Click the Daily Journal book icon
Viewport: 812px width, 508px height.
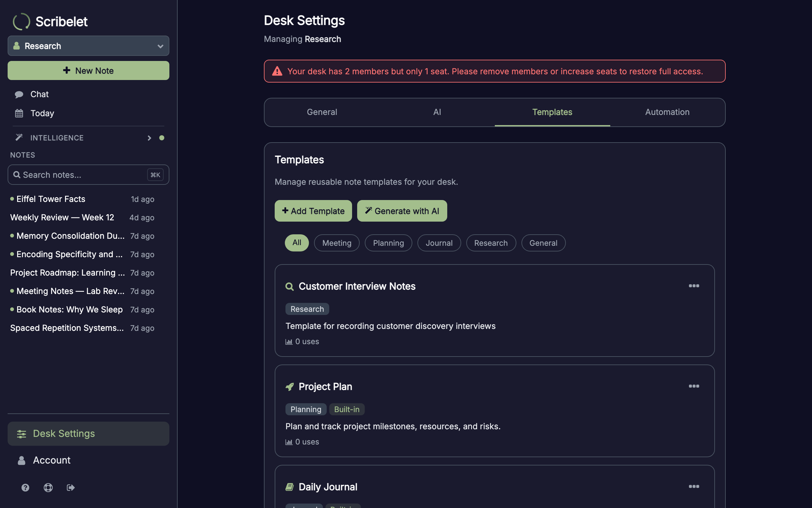290,487
